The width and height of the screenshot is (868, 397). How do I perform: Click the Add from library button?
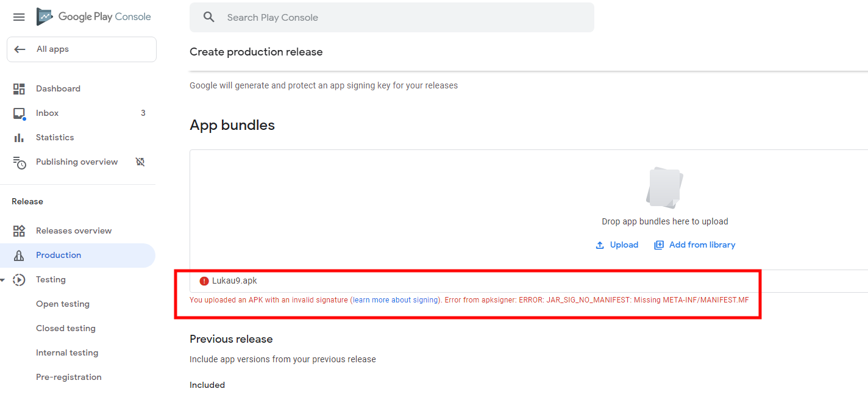[695, 245]
